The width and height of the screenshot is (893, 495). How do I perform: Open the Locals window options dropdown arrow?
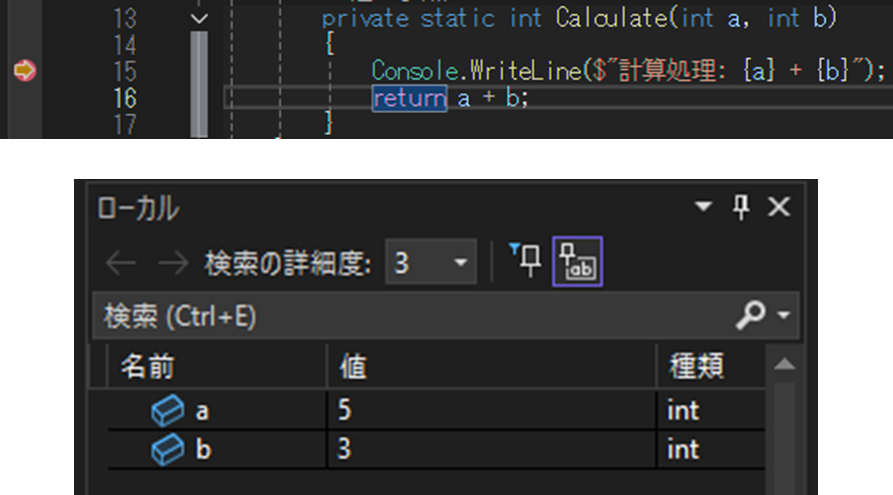[703, 206]
